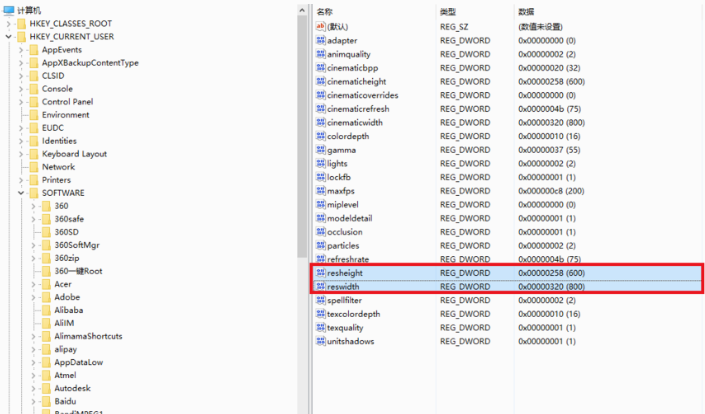Image resolution: width=705 pixels, height=414 pixels.
Task: Select the lockfb value icon
Action: tap(321, 177)
